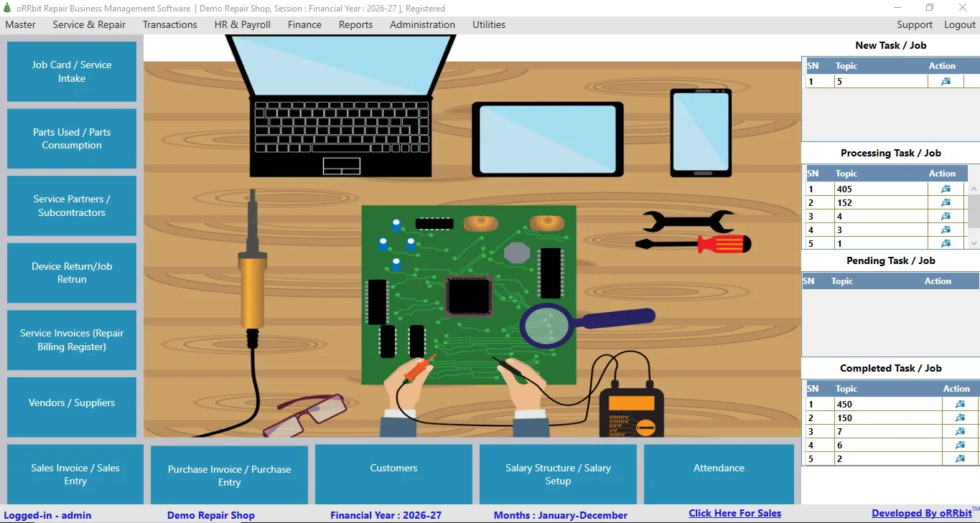Click Processing Task list scrollbar thumb

974,211
